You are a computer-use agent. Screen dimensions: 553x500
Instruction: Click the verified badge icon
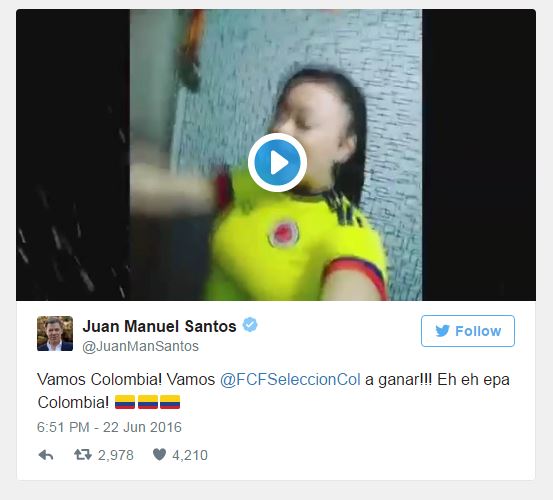(250, 325)
